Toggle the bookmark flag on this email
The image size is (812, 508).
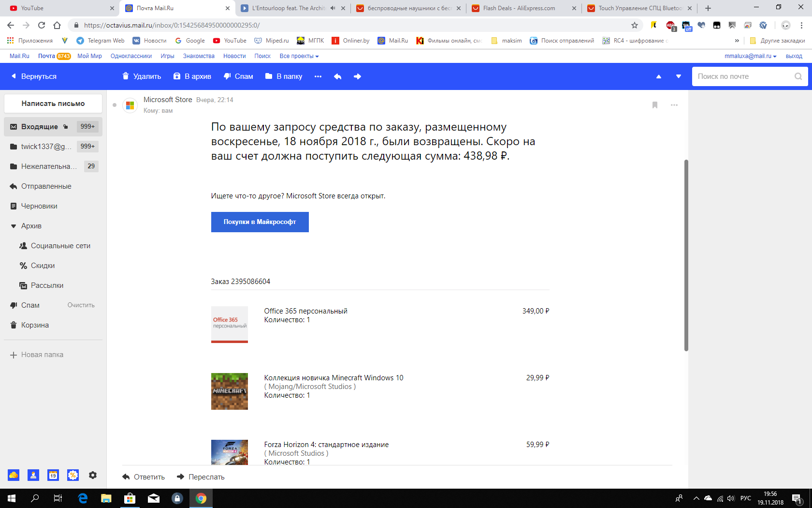coord(655,105)
